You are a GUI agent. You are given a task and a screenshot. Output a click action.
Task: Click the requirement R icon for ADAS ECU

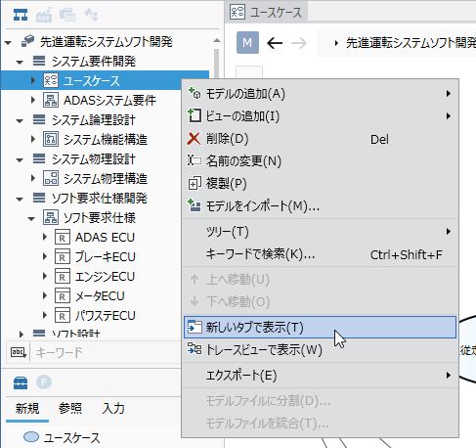coord(63,237)
